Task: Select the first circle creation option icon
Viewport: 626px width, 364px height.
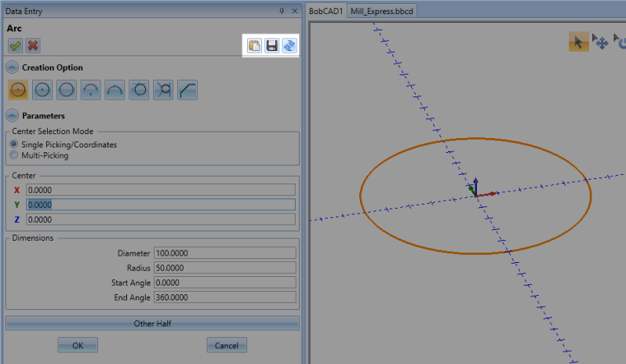Action: click(19, 89)
